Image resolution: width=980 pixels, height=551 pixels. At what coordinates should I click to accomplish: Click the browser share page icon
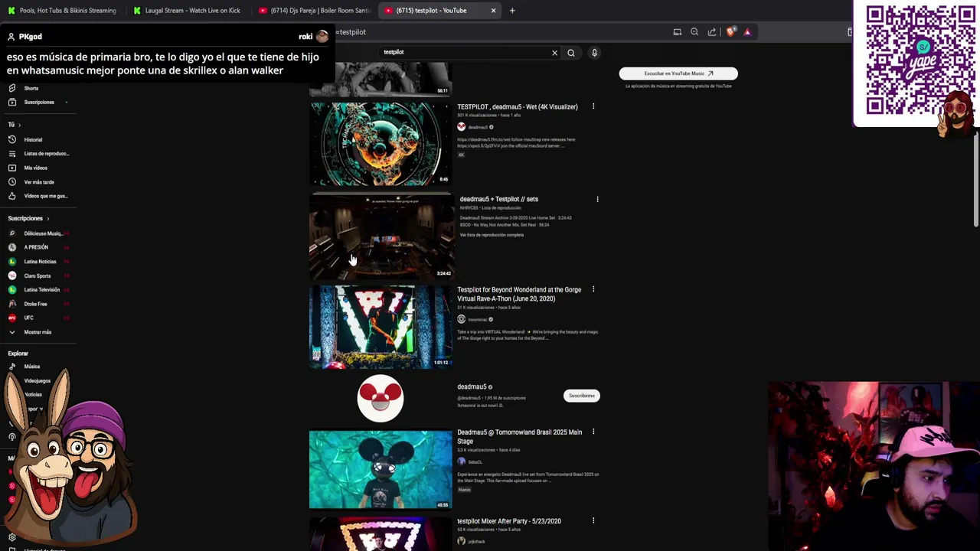pyautogui.click(x=712, y=32)
